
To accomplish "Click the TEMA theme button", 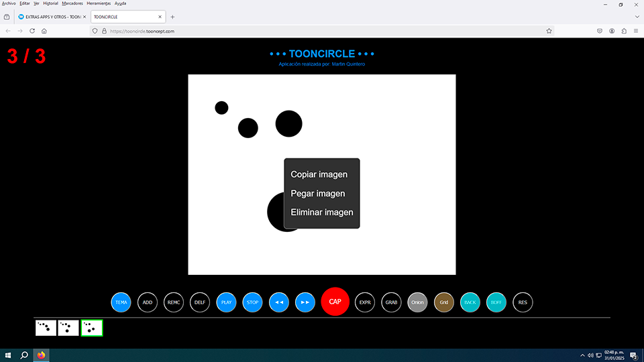I will (121, 302).
